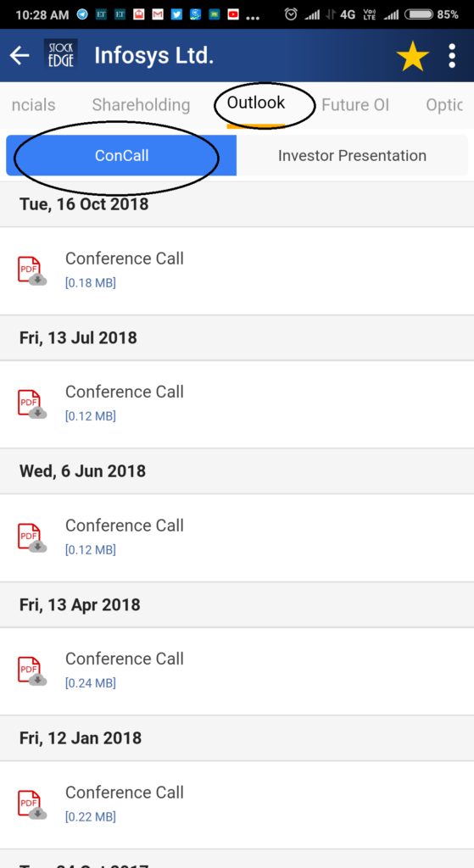Select the Outlook tab
The image size is (474, 868).
click(256, 103)
